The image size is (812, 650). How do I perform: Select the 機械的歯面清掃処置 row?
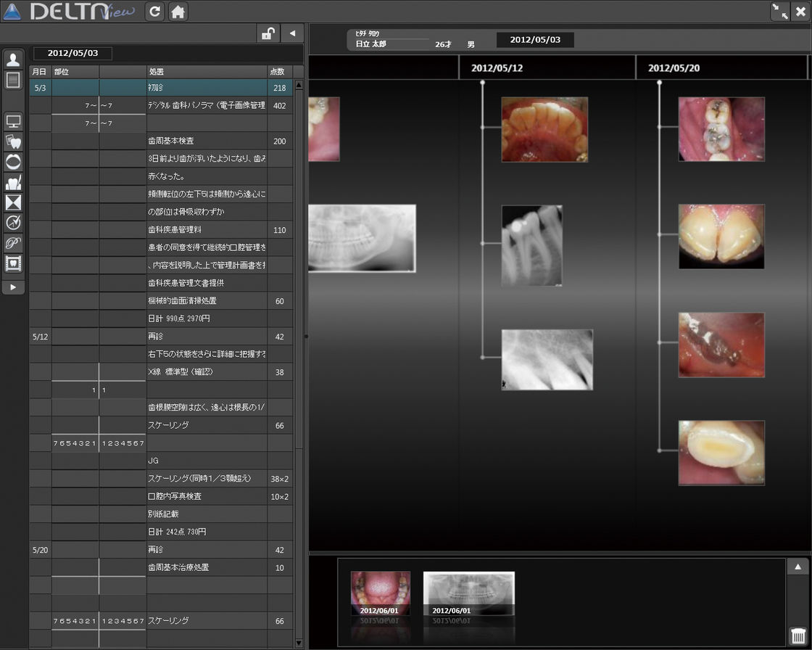pos(161,300)
